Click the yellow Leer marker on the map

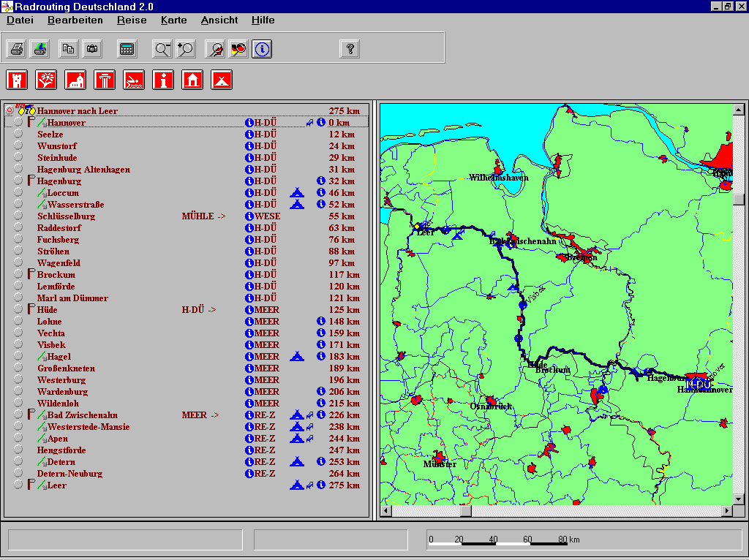(x=417, y=227)
